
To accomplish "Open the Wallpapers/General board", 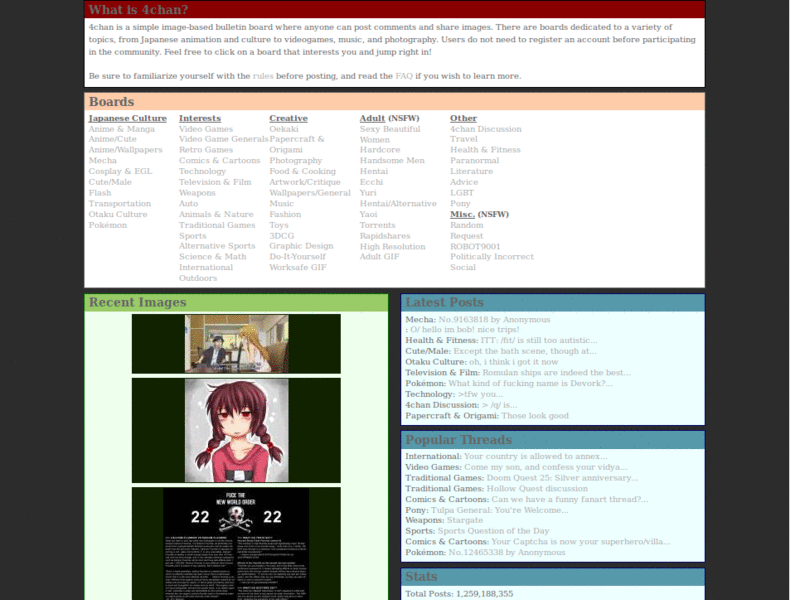I will coord(310,193).
